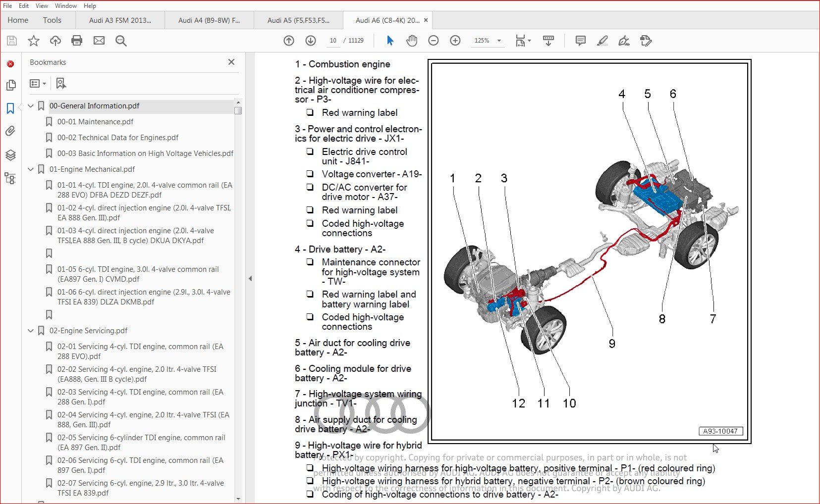Click the page number input field
820x504 pixels.
[333, 41]
